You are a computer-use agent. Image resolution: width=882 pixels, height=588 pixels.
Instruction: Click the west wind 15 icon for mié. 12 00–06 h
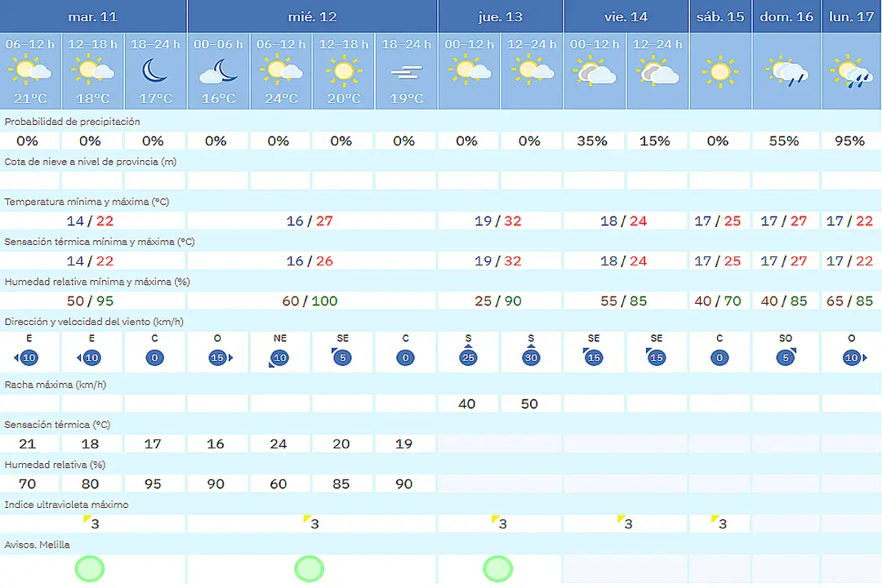pyautogui.click(x=220, y=358)
